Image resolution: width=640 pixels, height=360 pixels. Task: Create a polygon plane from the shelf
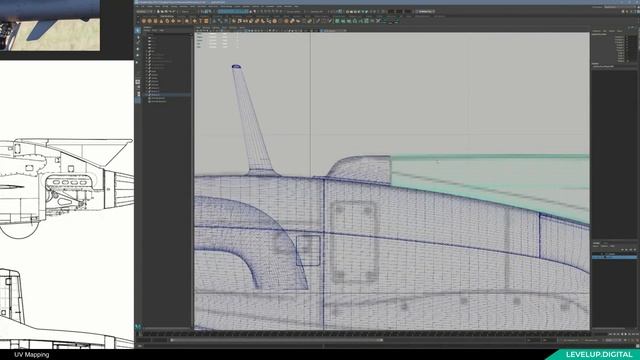coord(173,21)
